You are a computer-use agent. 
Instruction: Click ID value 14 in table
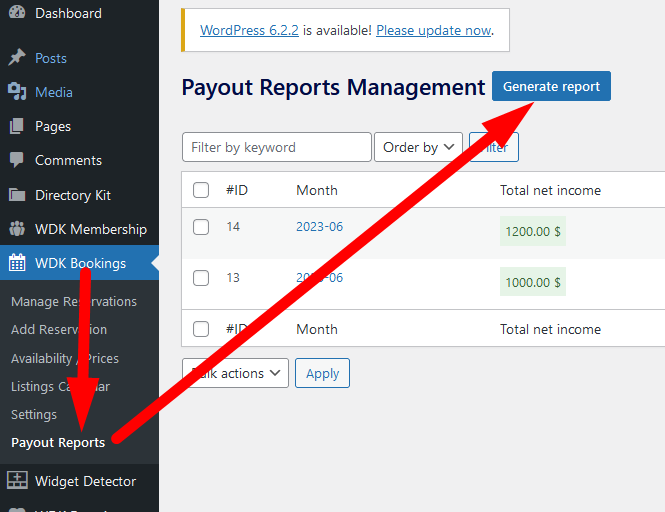pos(233,227)
